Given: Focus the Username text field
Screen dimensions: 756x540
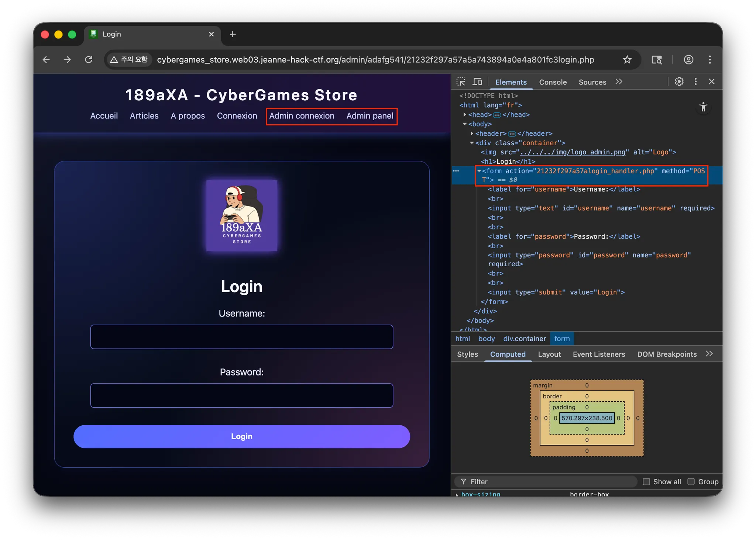Looking at the screenshot, I should tap(241, 337).
